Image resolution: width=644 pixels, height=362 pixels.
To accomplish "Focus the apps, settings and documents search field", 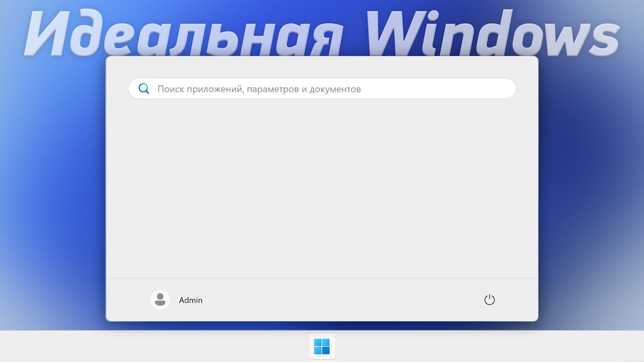I will point(322,88).
